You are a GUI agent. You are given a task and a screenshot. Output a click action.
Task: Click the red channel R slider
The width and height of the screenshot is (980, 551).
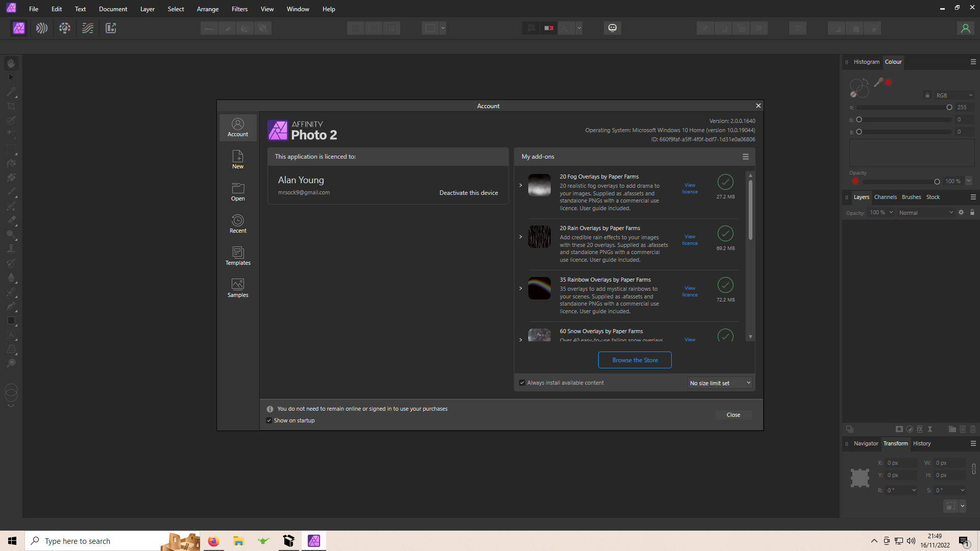tap(903, 107)
